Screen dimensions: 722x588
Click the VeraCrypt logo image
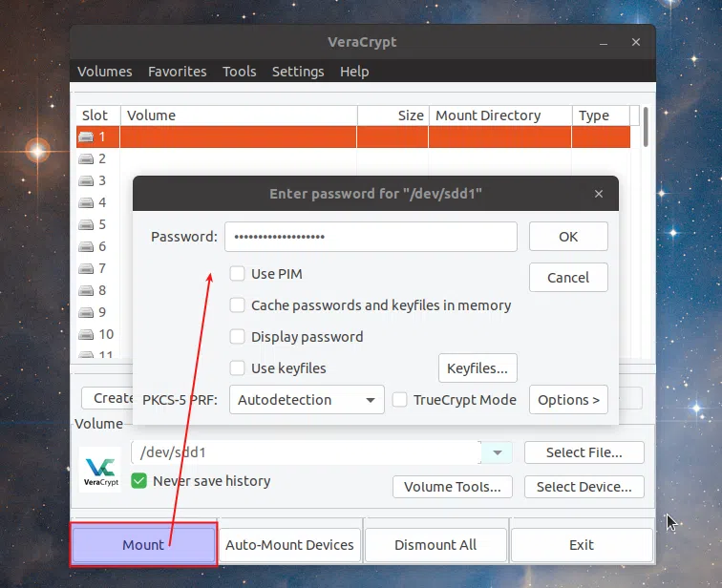[x=100, y=470]
